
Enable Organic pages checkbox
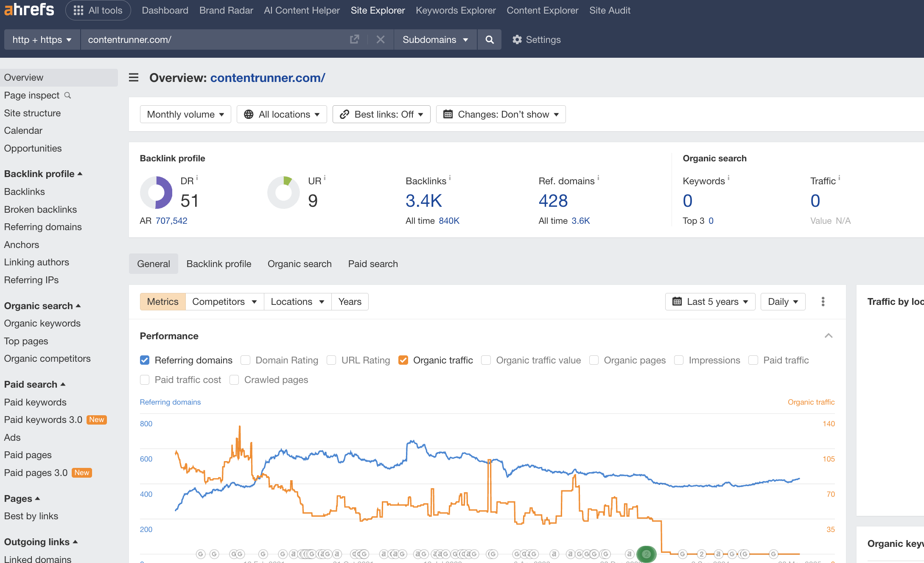(x=594, y=360)
